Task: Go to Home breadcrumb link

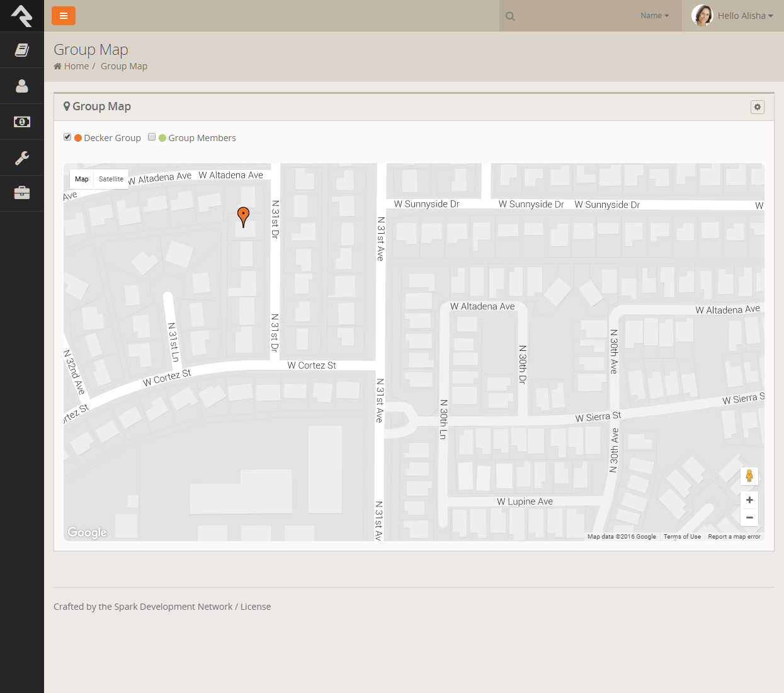Action: click(76, 66)
